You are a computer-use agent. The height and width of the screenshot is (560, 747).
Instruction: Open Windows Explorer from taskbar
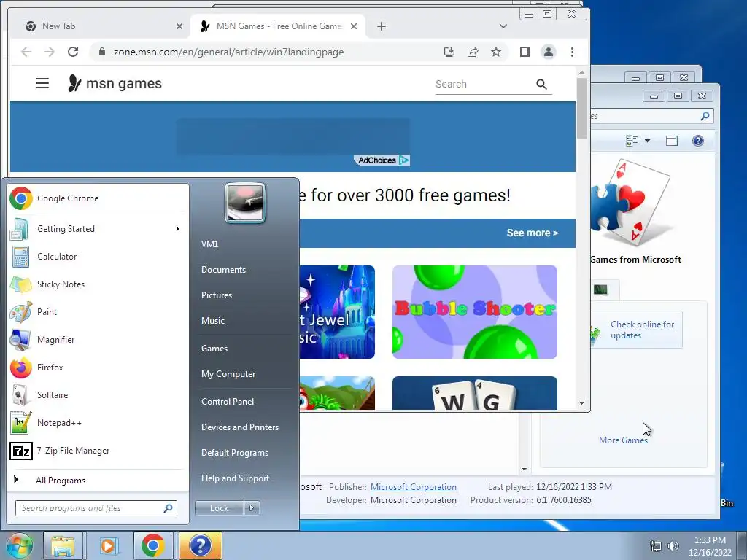pyautogui.click(x=63, y=545)
